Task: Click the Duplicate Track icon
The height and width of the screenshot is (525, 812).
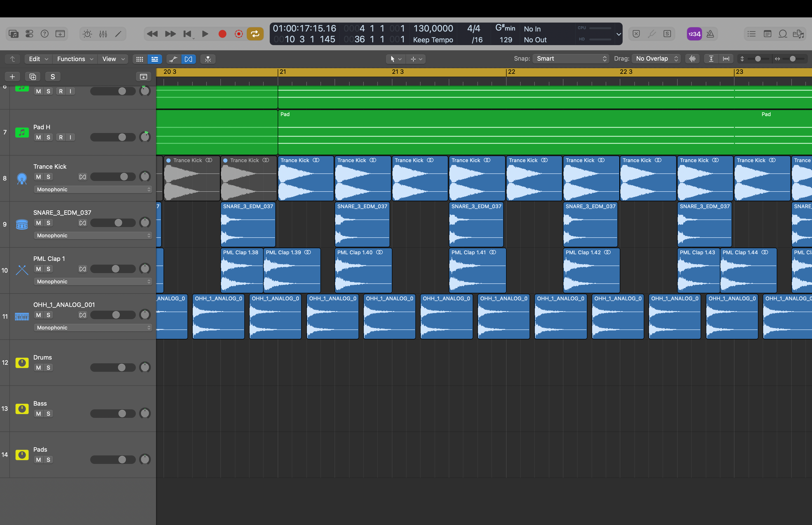Action: (x=33, y=77)
